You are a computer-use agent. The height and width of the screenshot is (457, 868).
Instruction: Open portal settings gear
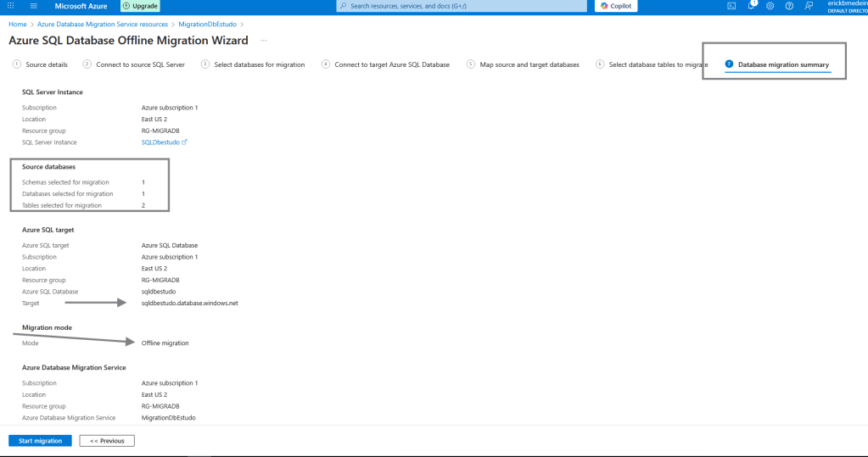tap(770, 6)
